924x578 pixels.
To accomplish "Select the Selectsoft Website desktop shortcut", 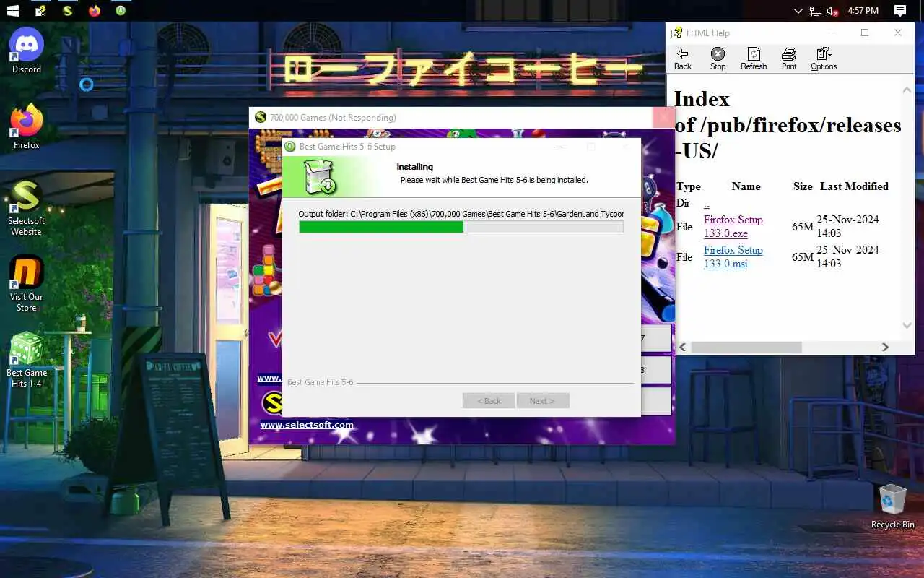I will 27,208.
